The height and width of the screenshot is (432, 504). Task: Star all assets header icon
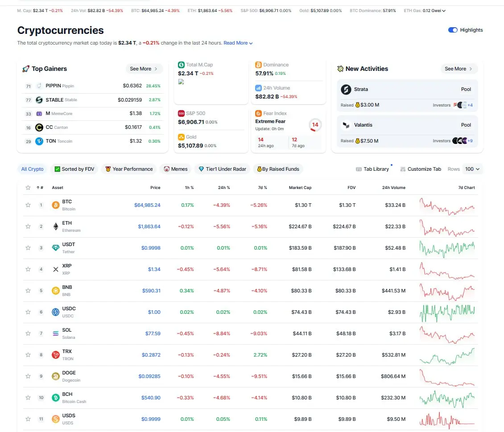[28, 188]
